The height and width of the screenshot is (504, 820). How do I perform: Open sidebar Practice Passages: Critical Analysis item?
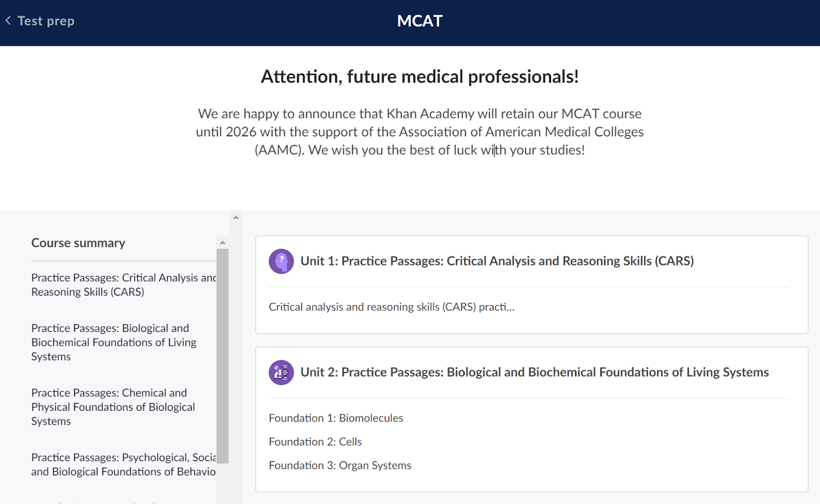(x=124, y=285)
